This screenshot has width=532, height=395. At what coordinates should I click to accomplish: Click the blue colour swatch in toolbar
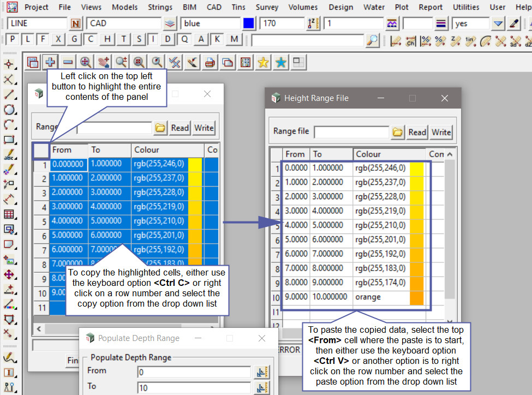249,23
